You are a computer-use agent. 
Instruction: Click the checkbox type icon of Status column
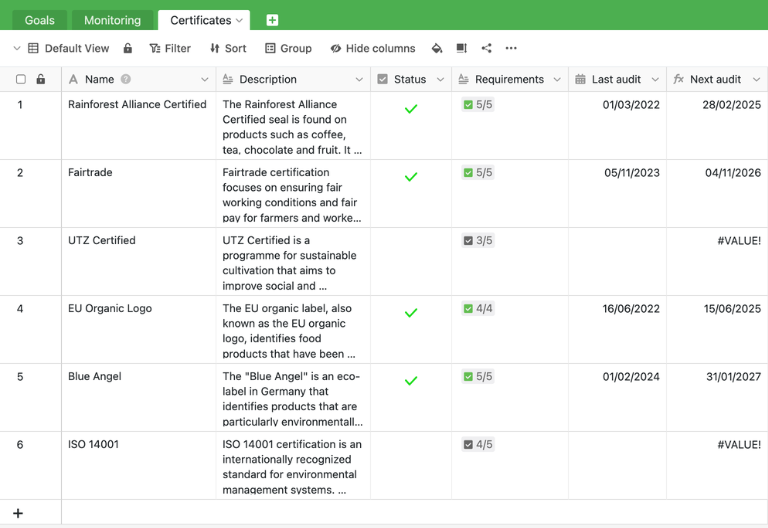point(383,79)
